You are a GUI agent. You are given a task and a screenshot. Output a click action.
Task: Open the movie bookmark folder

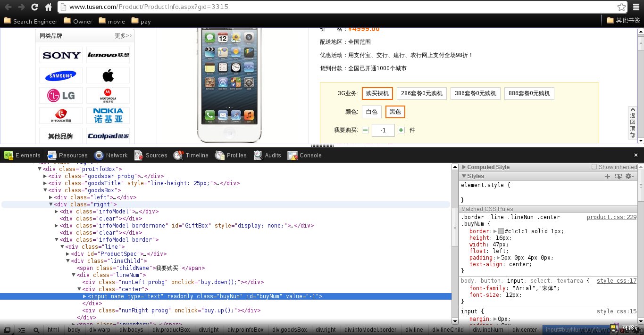(112, 21)
